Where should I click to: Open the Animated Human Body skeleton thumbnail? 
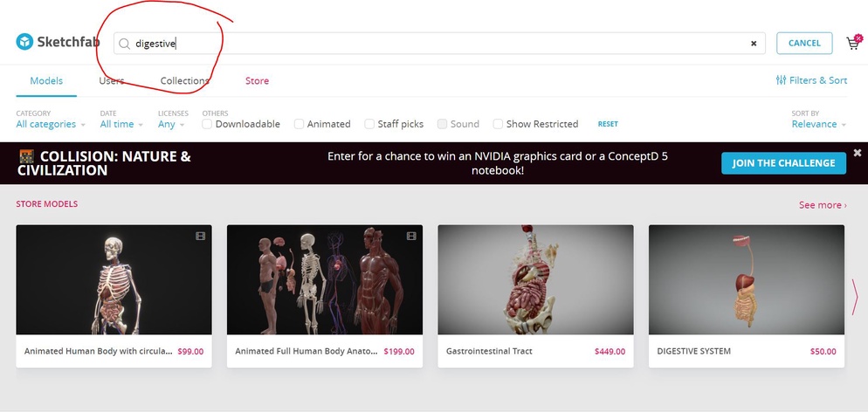(x=114, y=279)
